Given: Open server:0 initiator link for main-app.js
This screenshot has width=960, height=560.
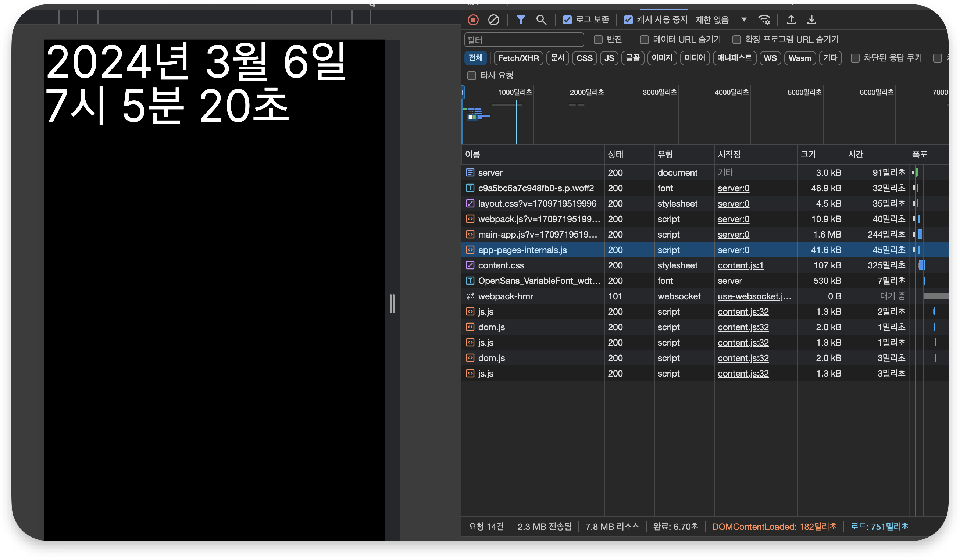Looking at the screenshot, I should point(734,235).
